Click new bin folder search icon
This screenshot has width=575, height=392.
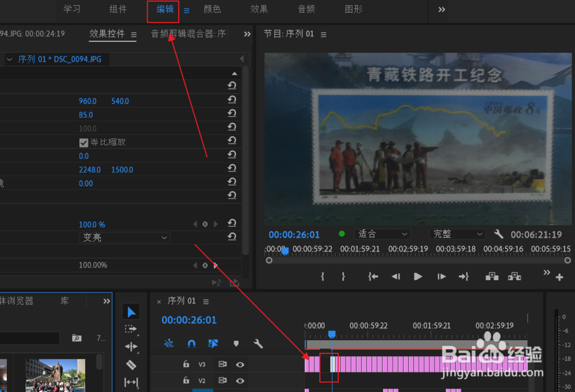(x=76, y=338)
